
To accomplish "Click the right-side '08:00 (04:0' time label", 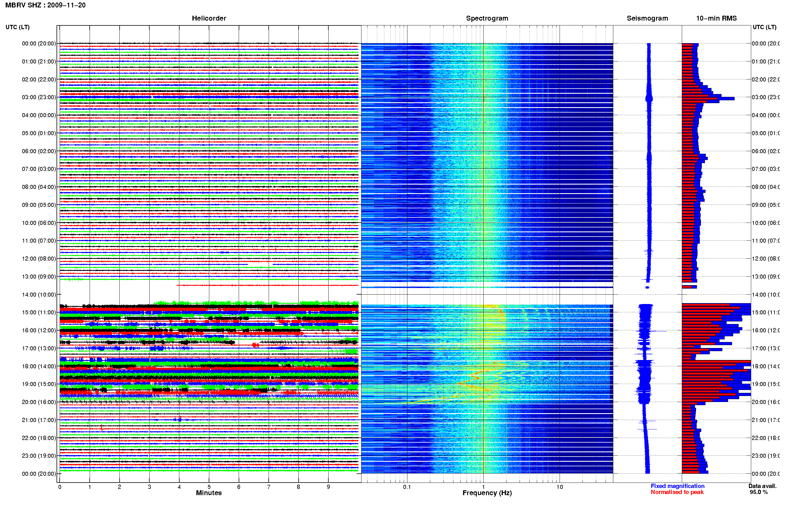I will [766, 187].
